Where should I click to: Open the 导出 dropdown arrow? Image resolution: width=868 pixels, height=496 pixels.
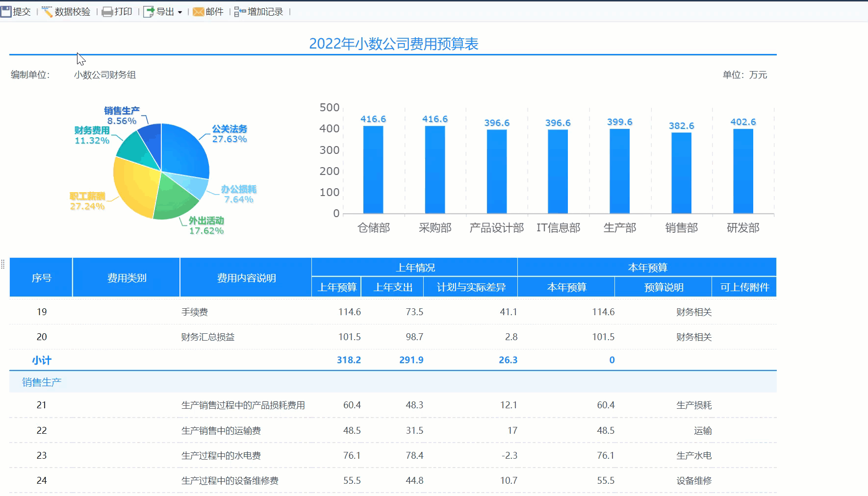pyautogui.click(x=180, y=12)
